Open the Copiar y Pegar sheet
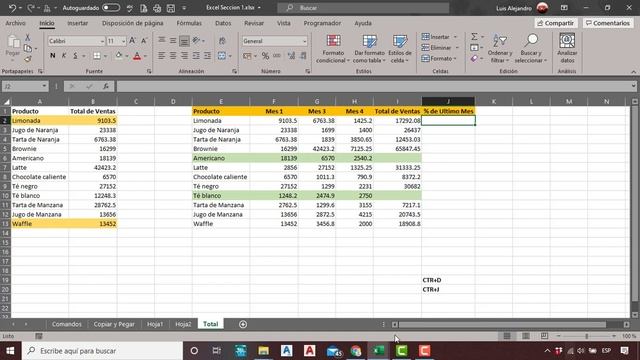Screen dimensions: 640x360 click(114, 324)
